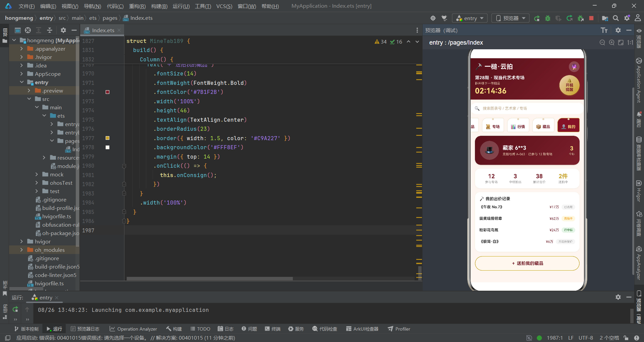Open the 预览器日志 tool tab
This screenshot has width=644, height=342.
(85, 329)
